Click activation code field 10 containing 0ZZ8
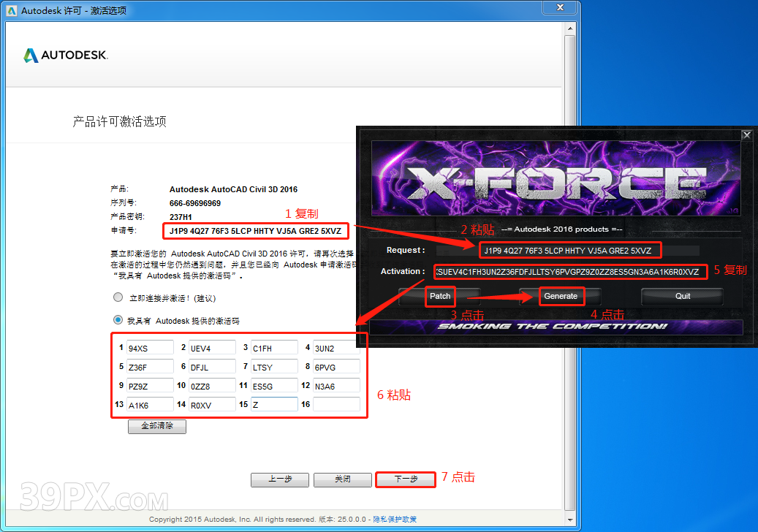758x532 pixels. (212, 385)
